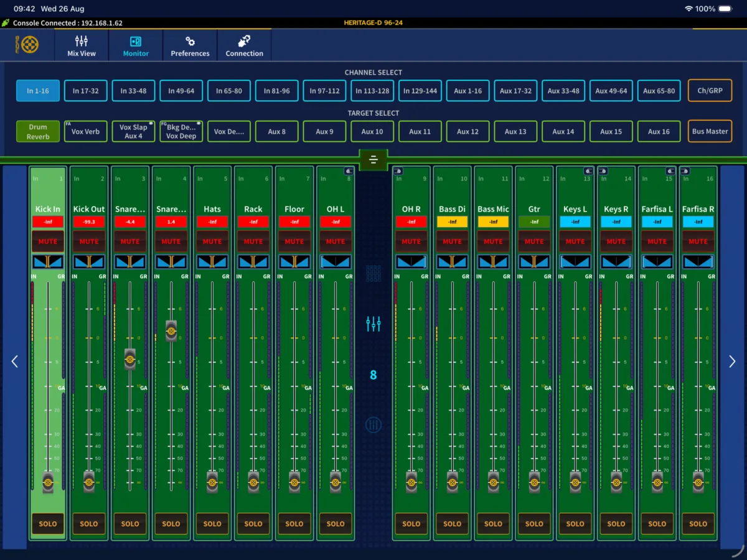Select Aux 16 target bus
Image resolution: width=747 pixels, height=560 pixels.
tap(659, 131)
